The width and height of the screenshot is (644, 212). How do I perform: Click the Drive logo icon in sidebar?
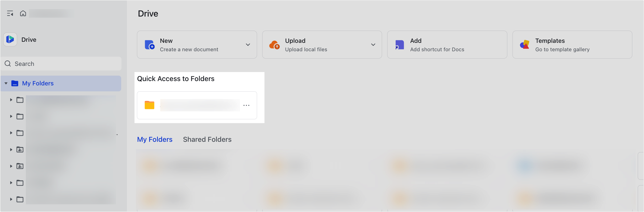click(x=10, y=39)
